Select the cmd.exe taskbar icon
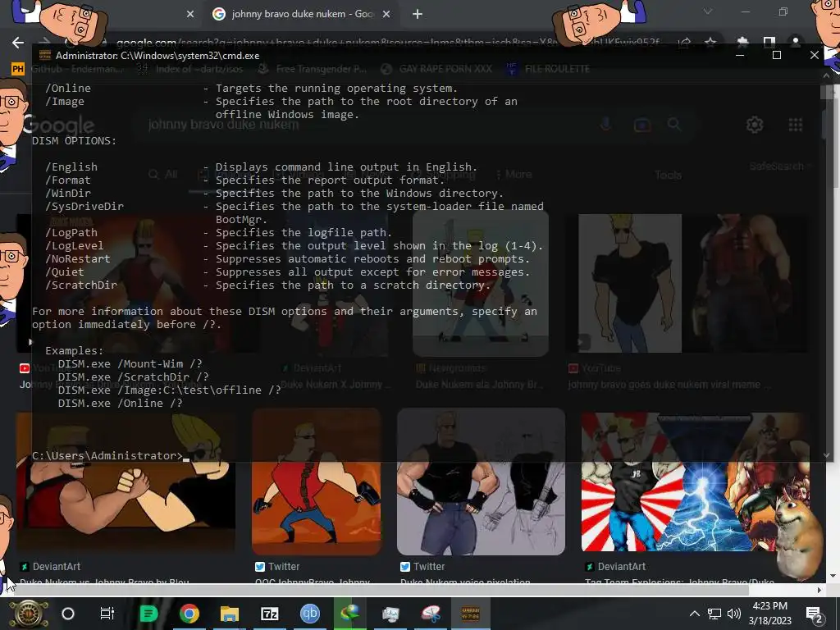 pyautogui.click(x=471, y=614)
